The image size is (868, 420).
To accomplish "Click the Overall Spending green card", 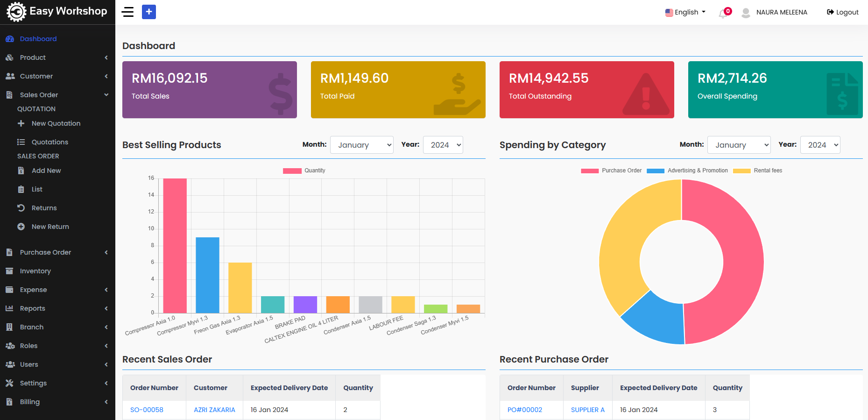I will click(x=776, y=90).
